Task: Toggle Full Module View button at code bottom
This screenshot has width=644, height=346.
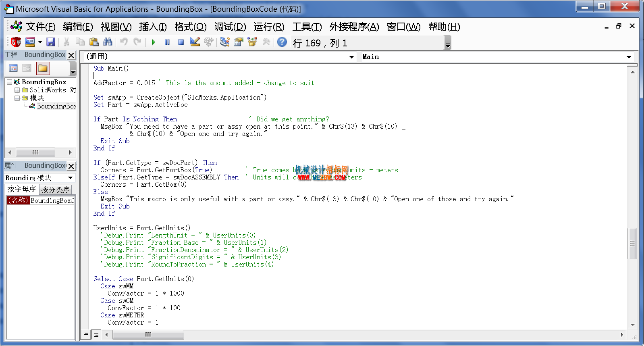Action: tap(96, 334)
